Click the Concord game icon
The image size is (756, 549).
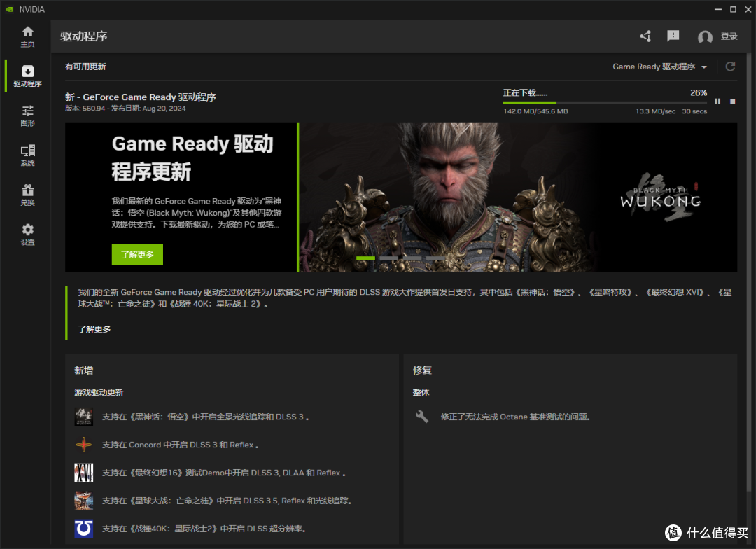click(x=83, y=445)
